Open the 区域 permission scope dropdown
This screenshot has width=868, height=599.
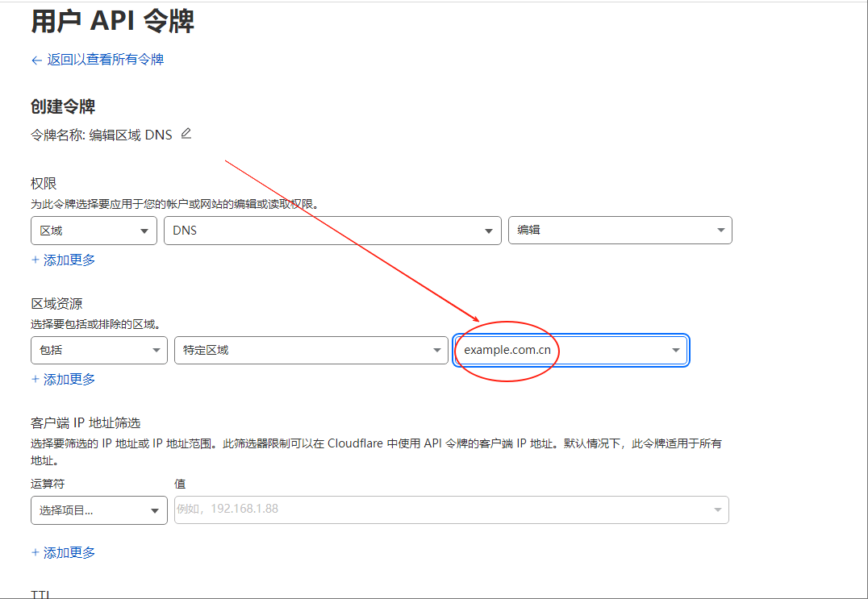93,231
